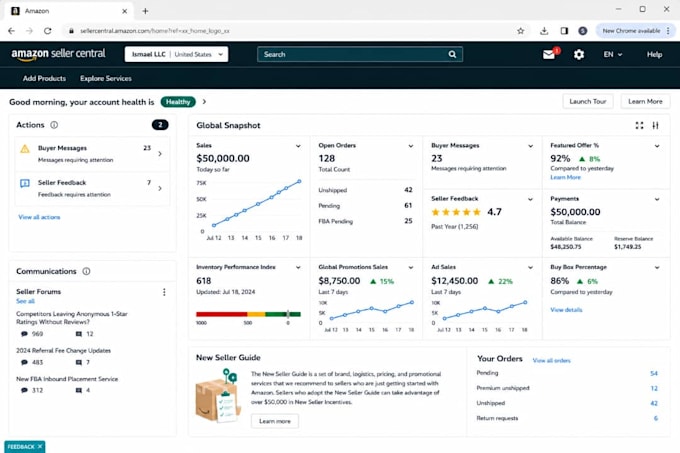Click the search input field
This screenshot has height=453, width=680.
click(360, 54)
